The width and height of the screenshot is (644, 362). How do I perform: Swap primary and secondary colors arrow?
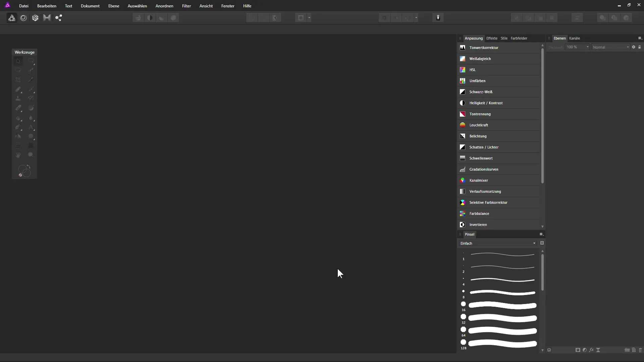click(x=29, y=167)
